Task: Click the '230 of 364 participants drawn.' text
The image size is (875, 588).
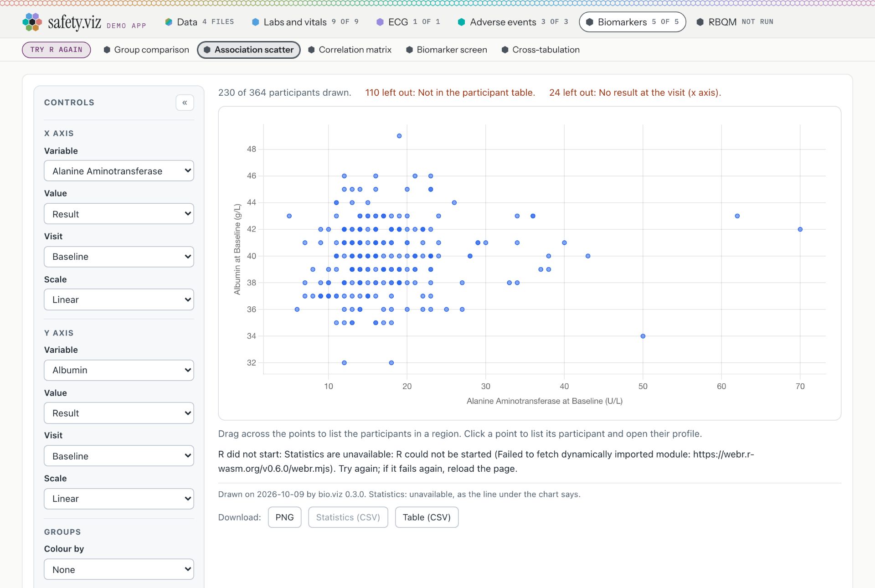Action: (x=285, y=93)
